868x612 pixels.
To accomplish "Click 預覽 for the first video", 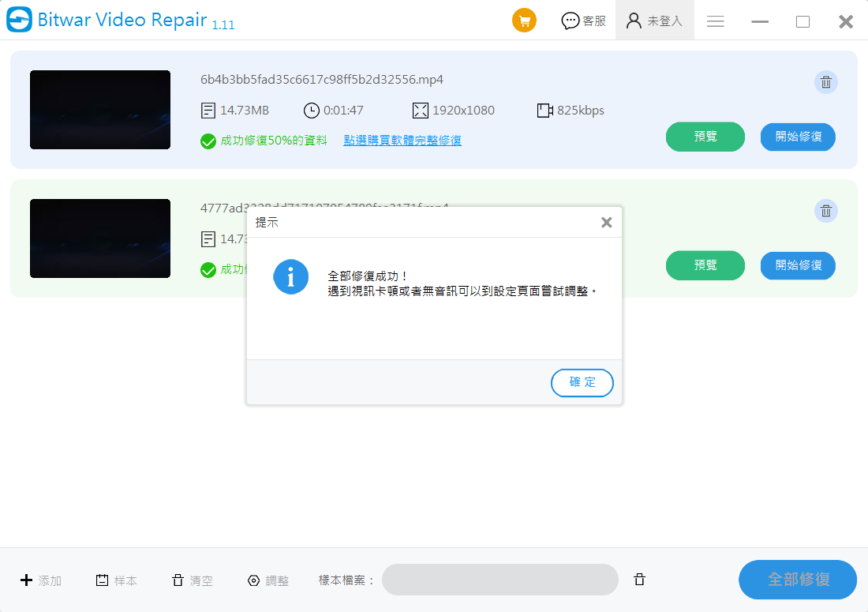I will [x=705, y=137].
